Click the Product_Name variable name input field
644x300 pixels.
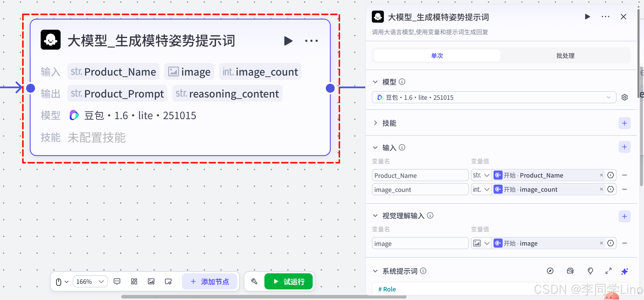pos(420,175)
